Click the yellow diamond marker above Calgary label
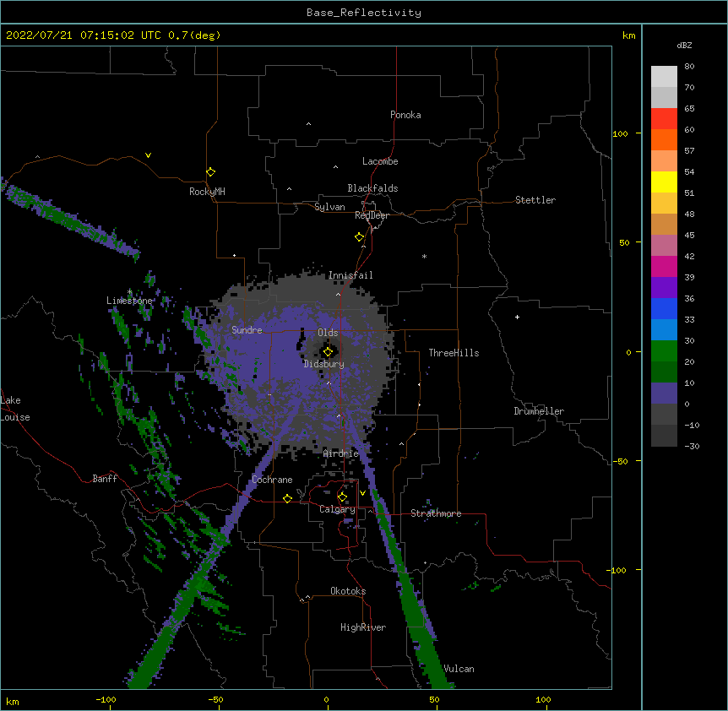 pyautogui.click(x=342, y=497)
